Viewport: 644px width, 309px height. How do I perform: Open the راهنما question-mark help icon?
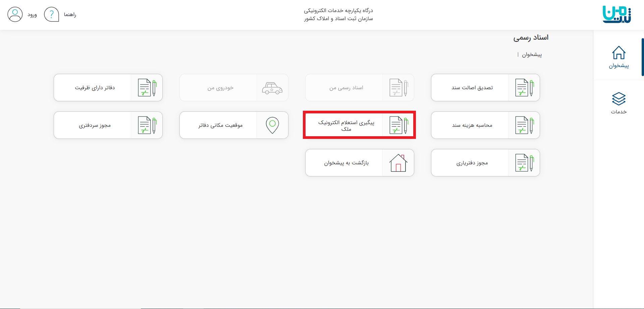point(51,14)
